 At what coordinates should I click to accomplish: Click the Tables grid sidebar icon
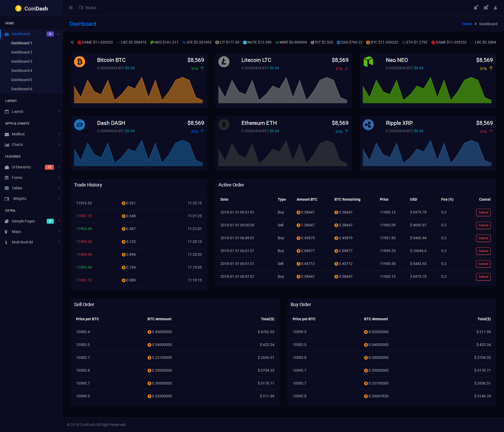pyautogui.click(x=7, y=188)
